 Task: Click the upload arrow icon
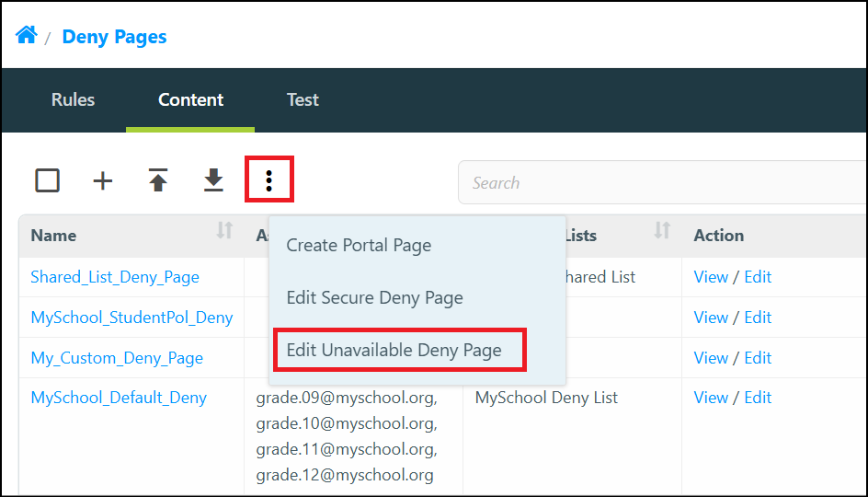pyautogui.click(x=158, y=180)
